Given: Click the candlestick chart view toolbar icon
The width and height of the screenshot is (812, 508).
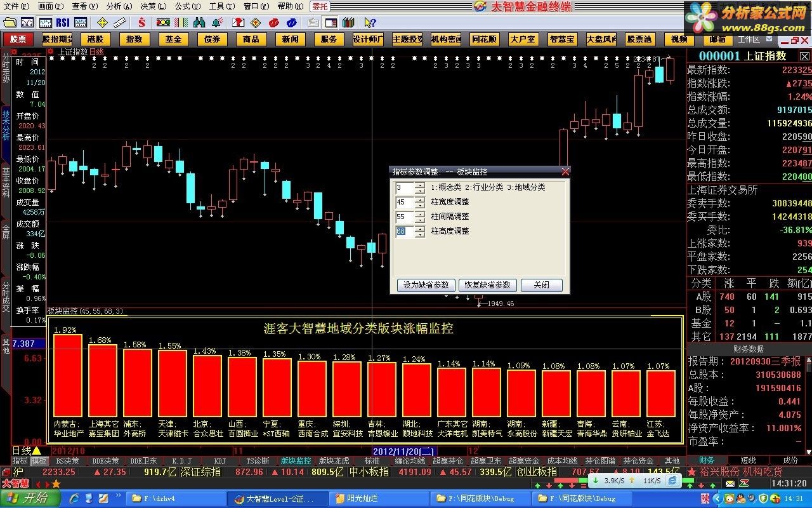Looking at the screenshot, I should 46,22.
